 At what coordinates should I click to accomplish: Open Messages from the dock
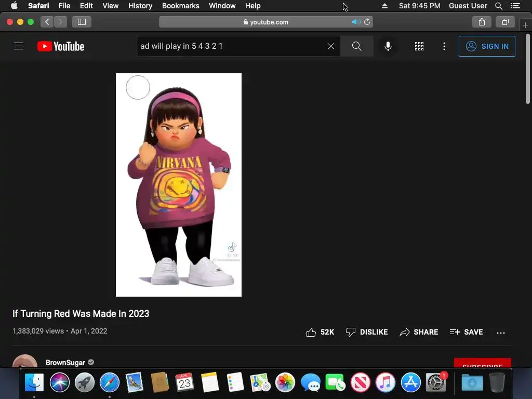(x=311, y=382)
